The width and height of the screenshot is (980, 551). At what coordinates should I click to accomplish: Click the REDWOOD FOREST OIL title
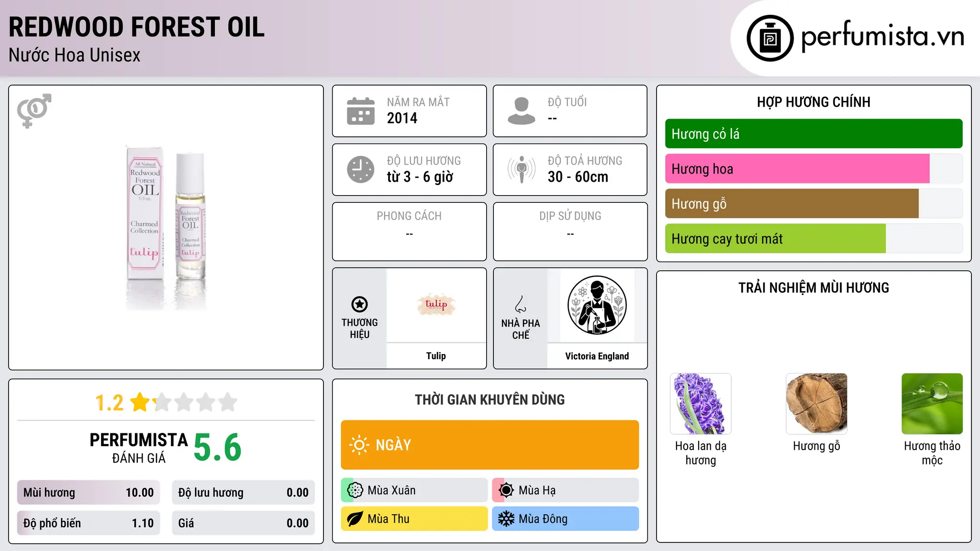[136, 27]
